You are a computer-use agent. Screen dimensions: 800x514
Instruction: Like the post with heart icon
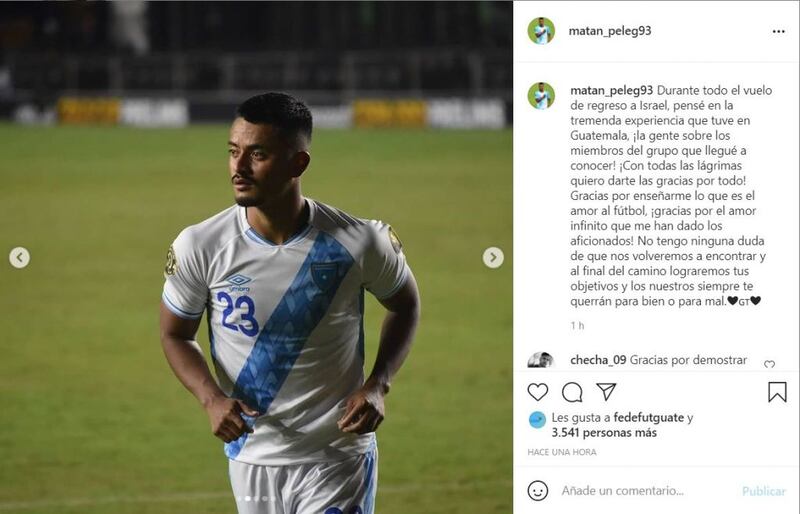click(x=537, y=392)
